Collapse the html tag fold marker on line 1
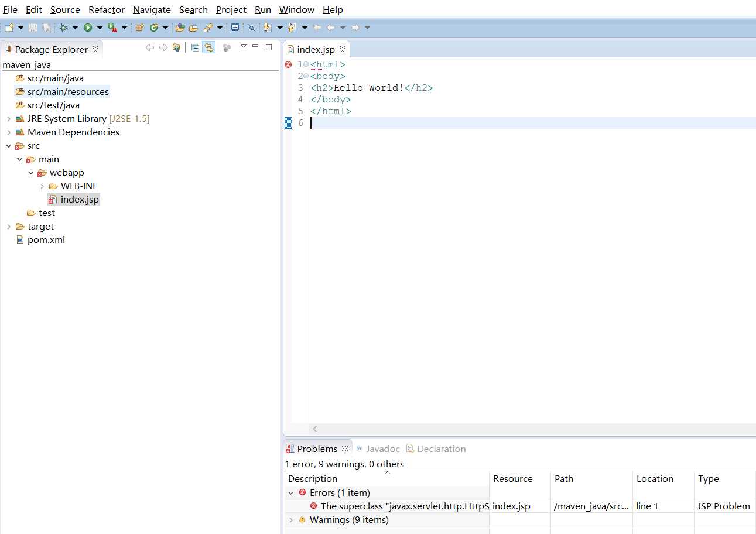This screenshot has width=756, height=534. pos(306,64)
